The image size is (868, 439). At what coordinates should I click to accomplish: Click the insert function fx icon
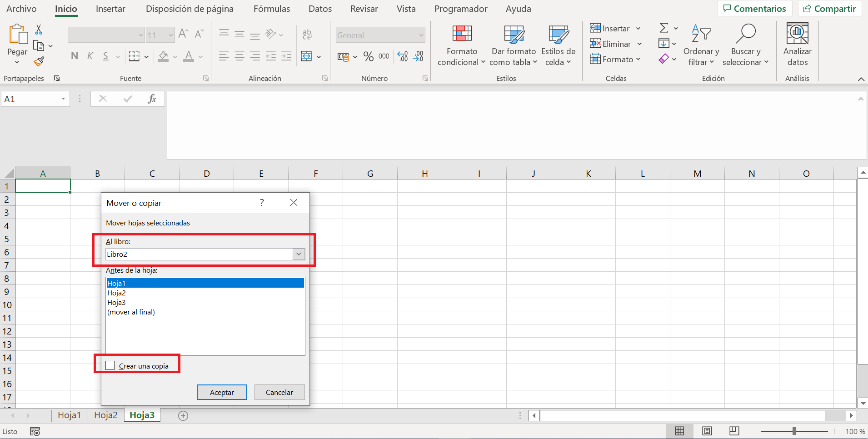tap(152, 99)
